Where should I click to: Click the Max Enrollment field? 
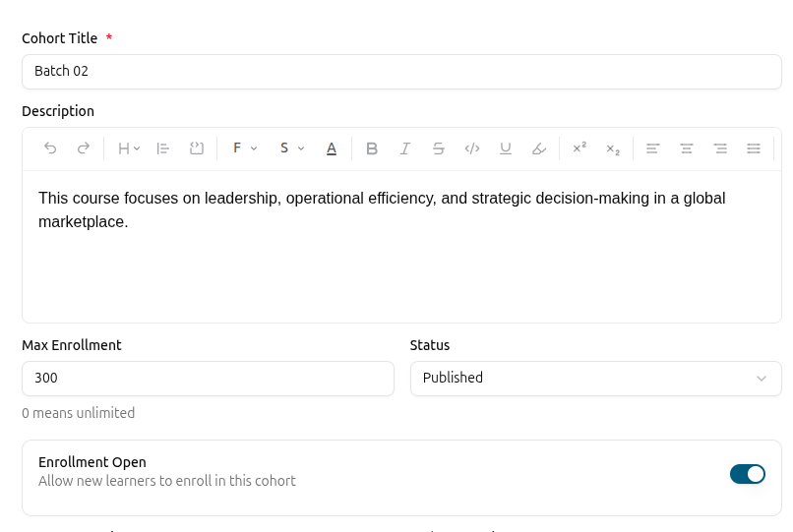coord(208,379)
